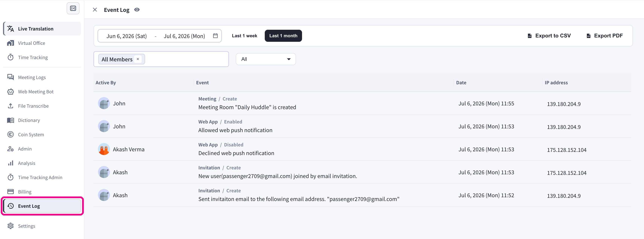Click the date Jul 6, 2026 (Mon) 11:55
Image resolution: width=644 pixels, height=239 pixels.
[486, 103]
